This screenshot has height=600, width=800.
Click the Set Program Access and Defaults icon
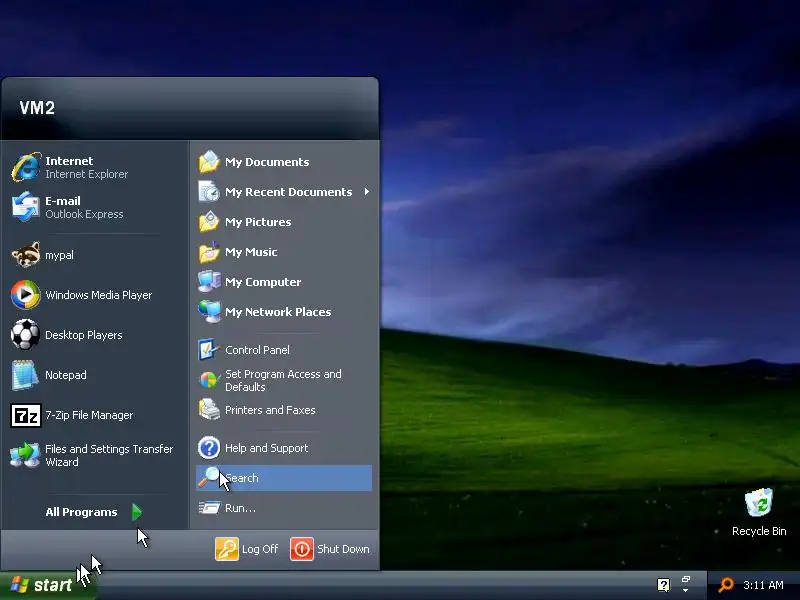(x=209, y=380)
